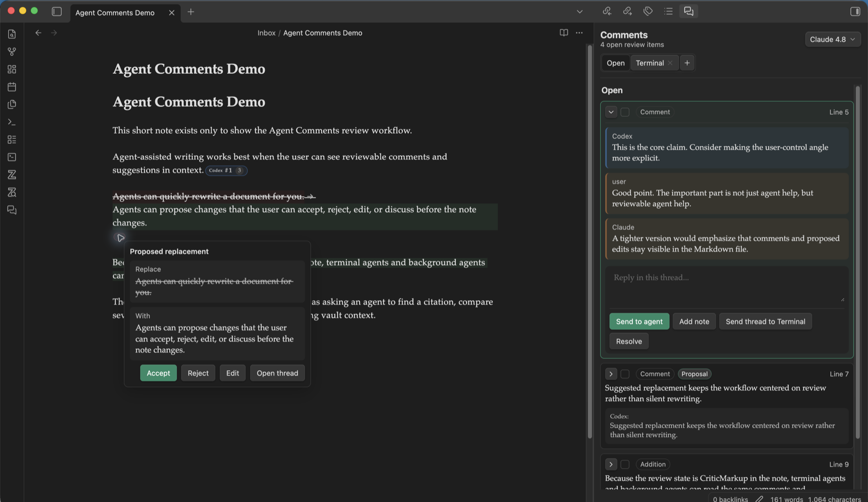The width and height of the screenshot is (868, 502).
Task: Expand the Line 9 addition thread
Action: [x=611, y=464]
